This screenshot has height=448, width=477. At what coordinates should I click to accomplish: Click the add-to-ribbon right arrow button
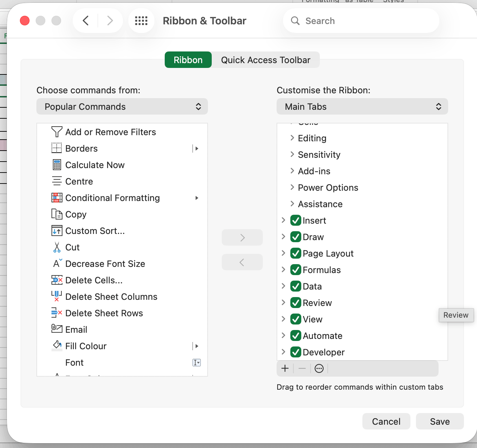coord(242,237)
